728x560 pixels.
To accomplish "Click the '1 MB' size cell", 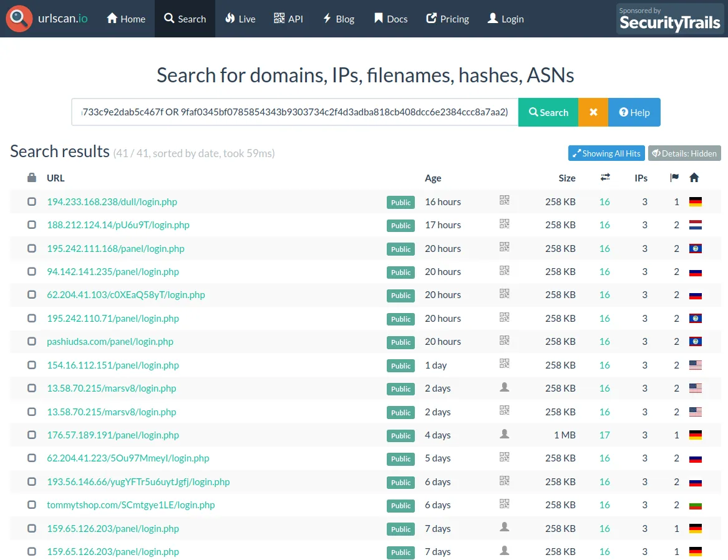I will pos(565,435).
